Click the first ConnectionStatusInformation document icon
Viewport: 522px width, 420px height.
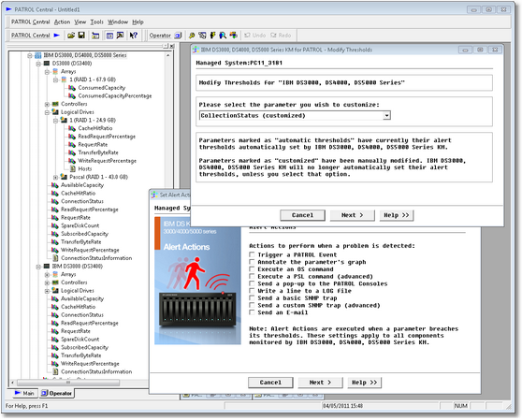(x=55, y=258)
